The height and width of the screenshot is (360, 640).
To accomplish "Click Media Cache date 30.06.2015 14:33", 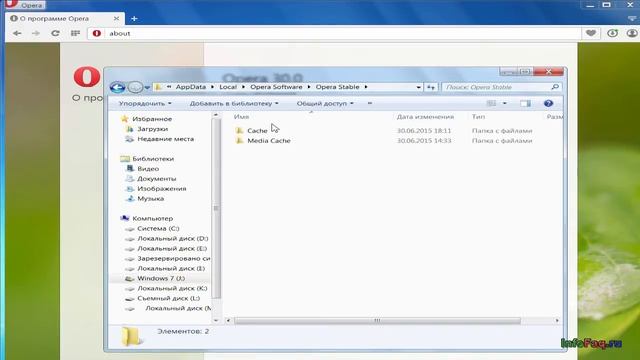I will click(424, 140).
